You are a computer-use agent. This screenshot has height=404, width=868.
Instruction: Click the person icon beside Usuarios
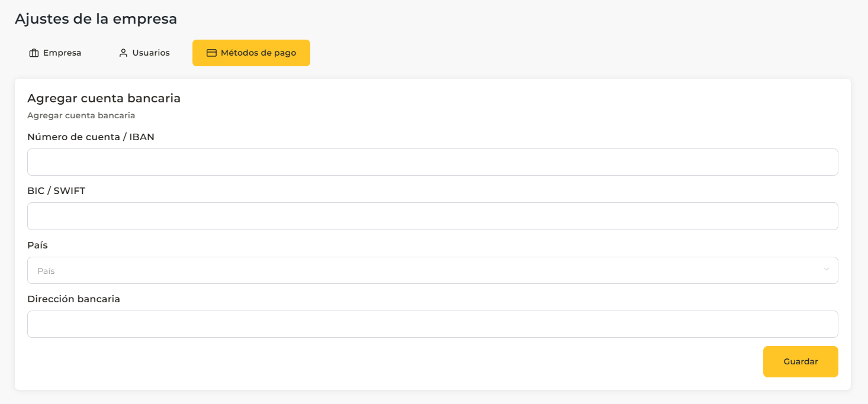[123, 53]
